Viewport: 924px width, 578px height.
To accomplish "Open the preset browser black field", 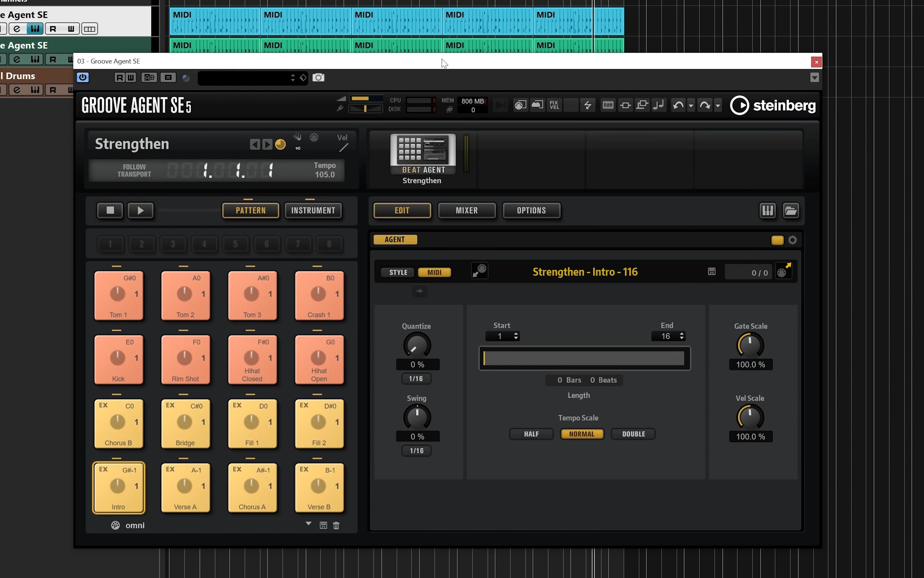I will [252, 78].
